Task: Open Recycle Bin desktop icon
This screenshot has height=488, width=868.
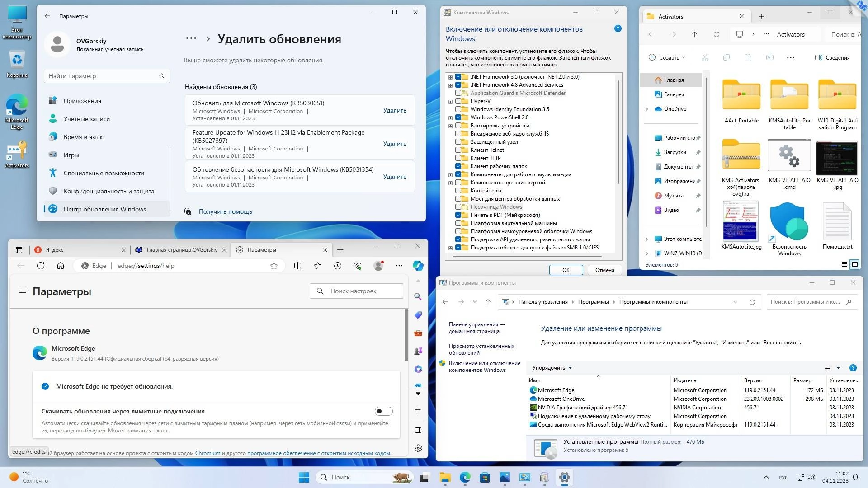Action: (17, 64)
